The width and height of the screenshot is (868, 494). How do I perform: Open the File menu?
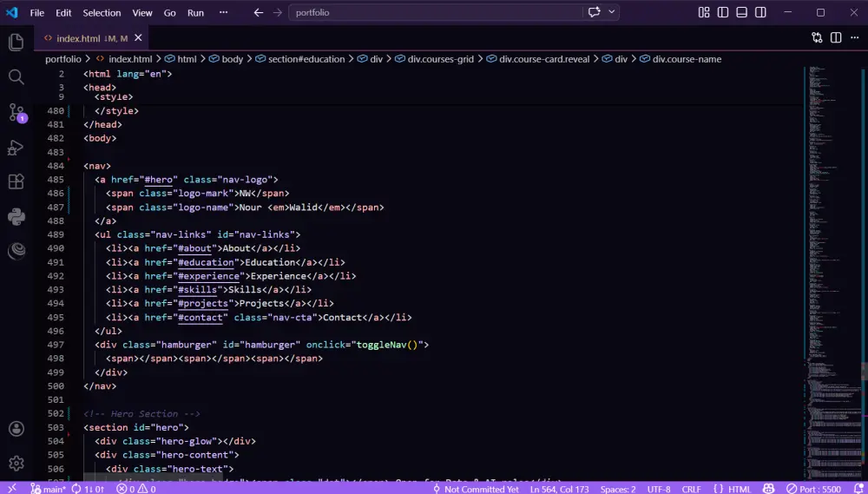click(37, 13)
